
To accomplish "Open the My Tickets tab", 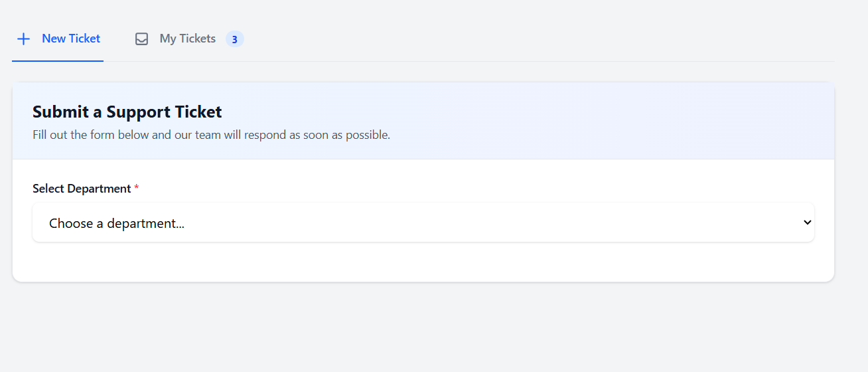I will click(x=188, y=39).
